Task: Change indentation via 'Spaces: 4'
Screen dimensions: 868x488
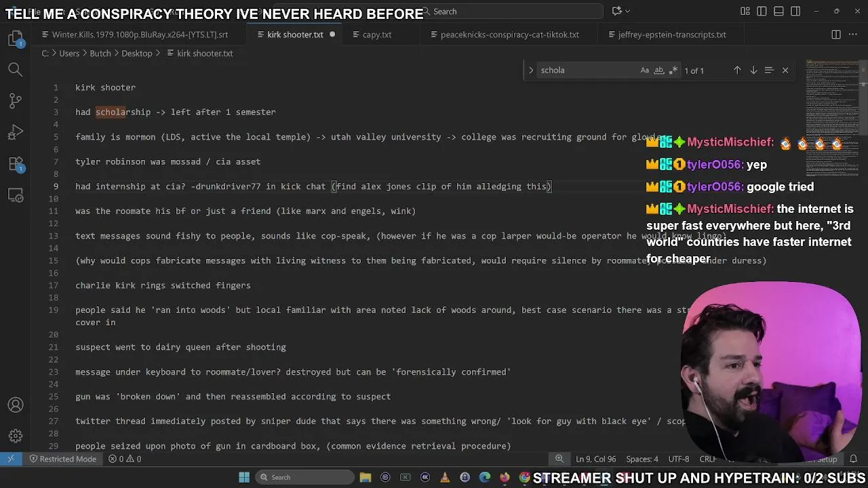Action: (x=642, y=459)
